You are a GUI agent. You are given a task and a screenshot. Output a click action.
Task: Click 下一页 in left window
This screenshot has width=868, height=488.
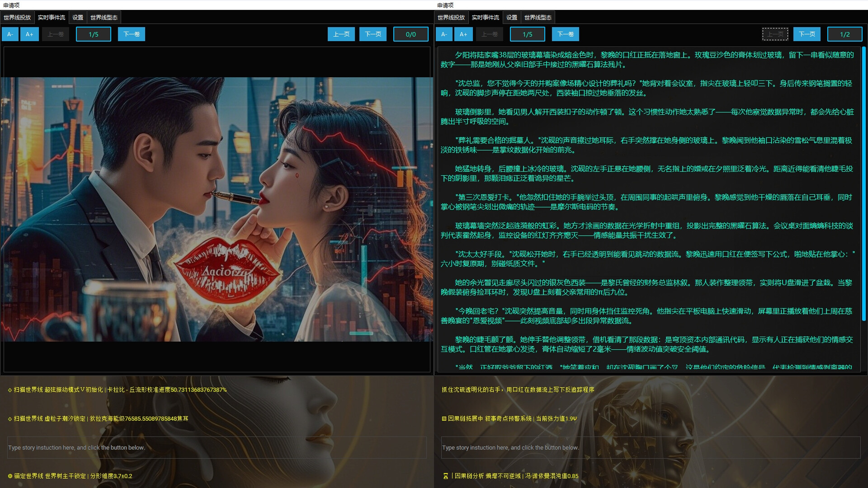[x=373, y=34]
